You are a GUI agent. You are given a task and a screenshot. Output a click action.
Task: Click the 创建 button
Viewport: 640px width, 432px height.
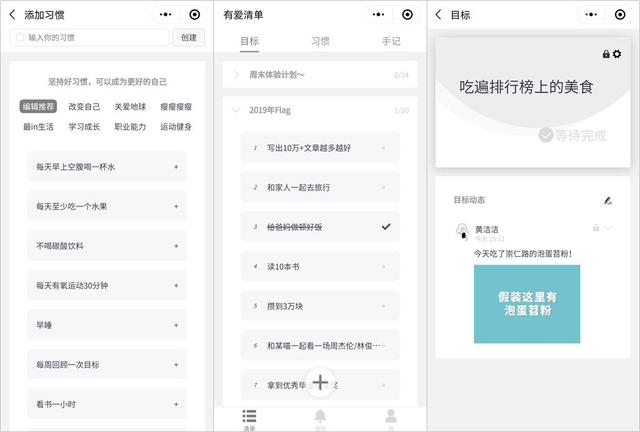189,38
